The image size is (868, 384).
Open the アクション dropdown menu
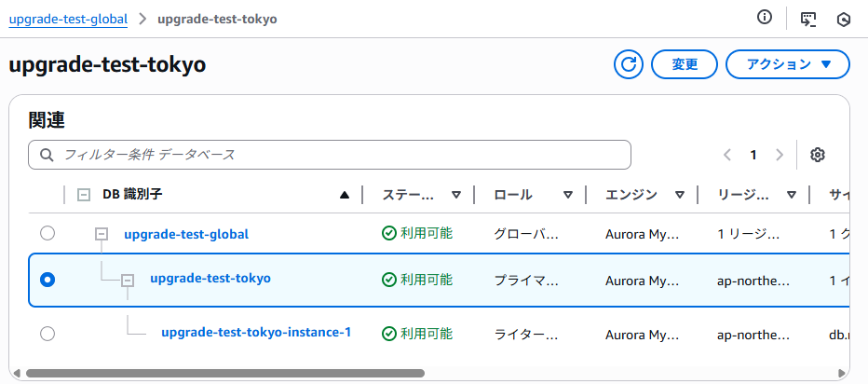point(787,64)
